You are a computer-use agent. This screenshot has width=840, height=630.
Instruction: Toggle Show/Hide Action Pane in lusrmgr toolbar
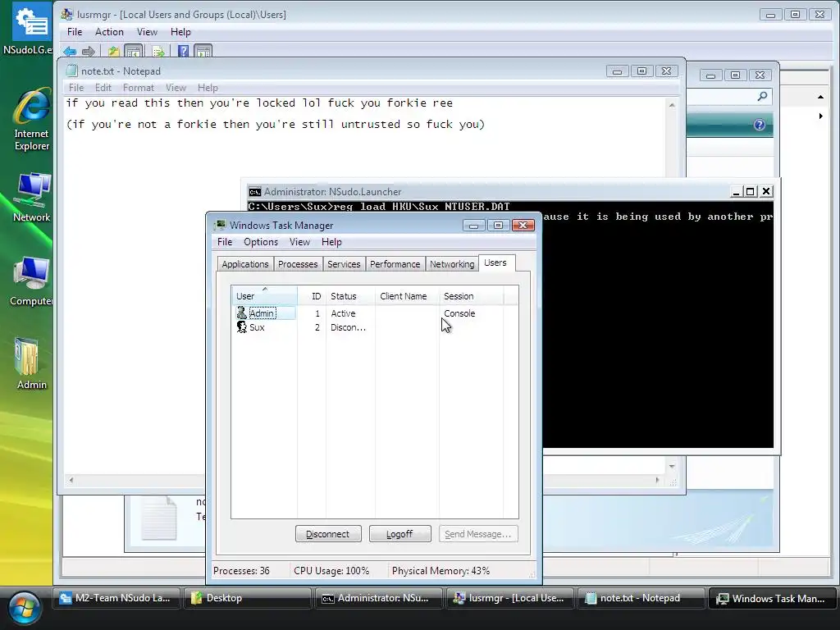(203, 52)
